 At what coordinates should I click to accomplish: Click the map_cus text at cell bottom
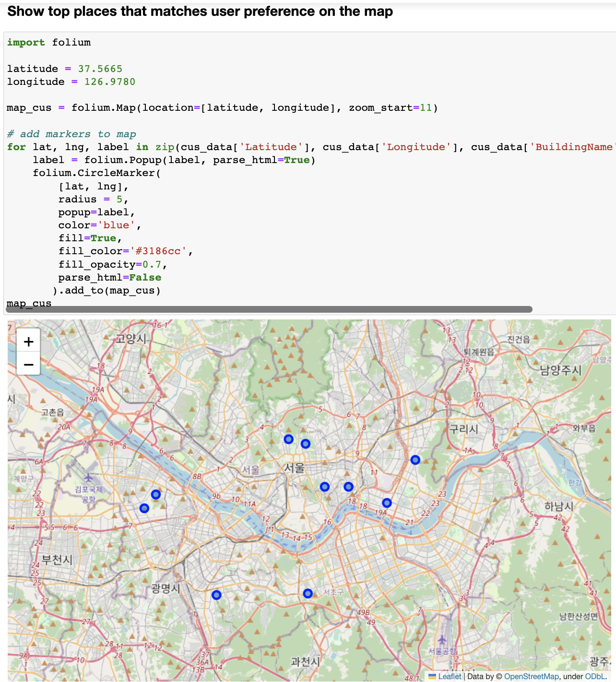29,303
